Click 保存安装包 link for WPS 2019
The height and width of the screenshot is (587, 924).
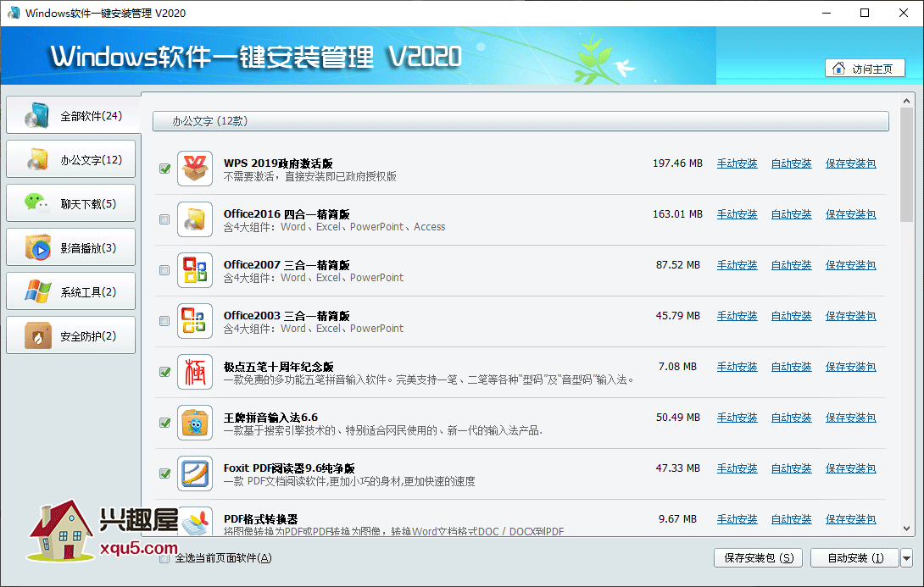point(851,163)
